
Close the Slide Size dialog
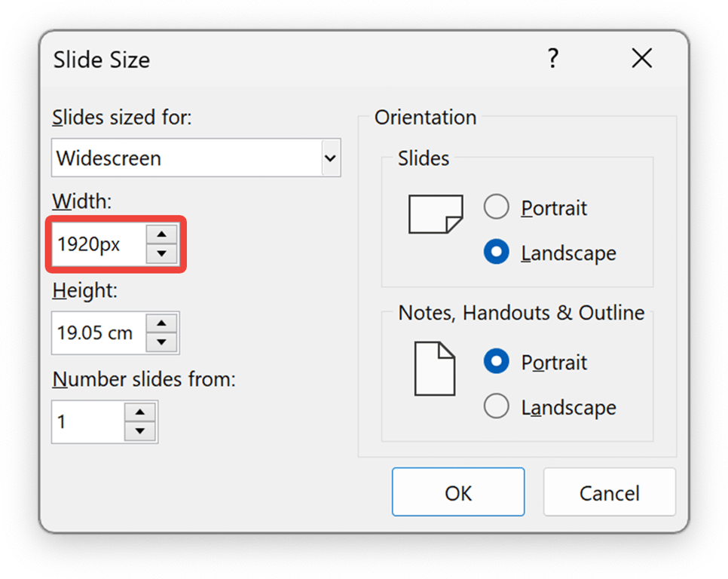641,59
